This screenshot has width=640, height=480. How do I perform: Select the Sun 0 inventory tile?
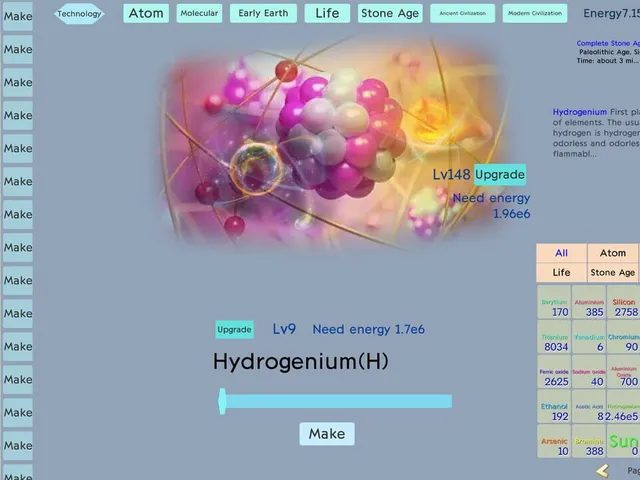(x=623, y=441)
